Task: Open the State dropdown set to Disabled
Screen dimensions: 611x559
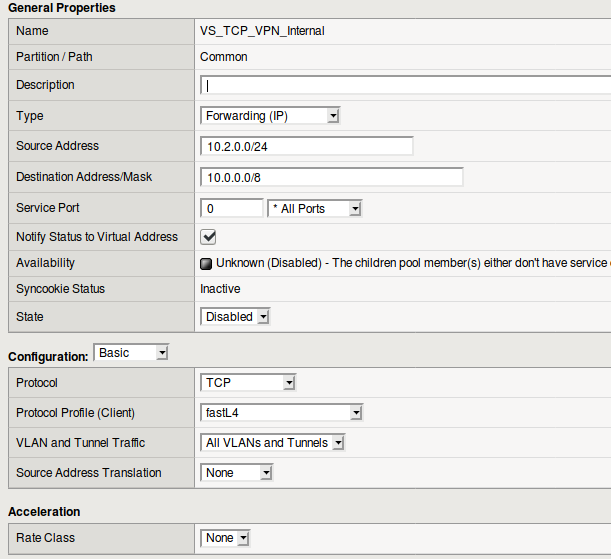Action: pos(236,317)
